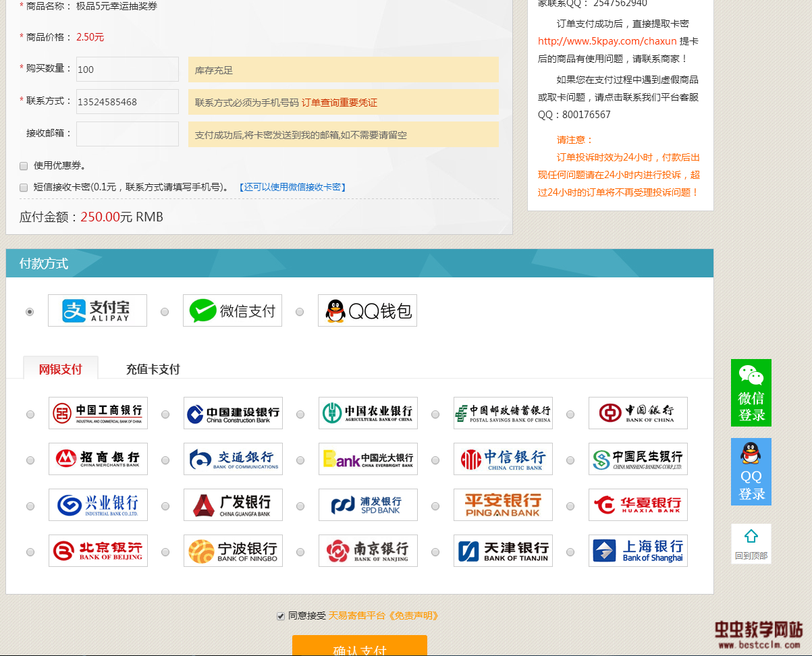This screenshot has height=656, width=812.
Task: Choose the Alipay payment logo
Action: (97, 310)
